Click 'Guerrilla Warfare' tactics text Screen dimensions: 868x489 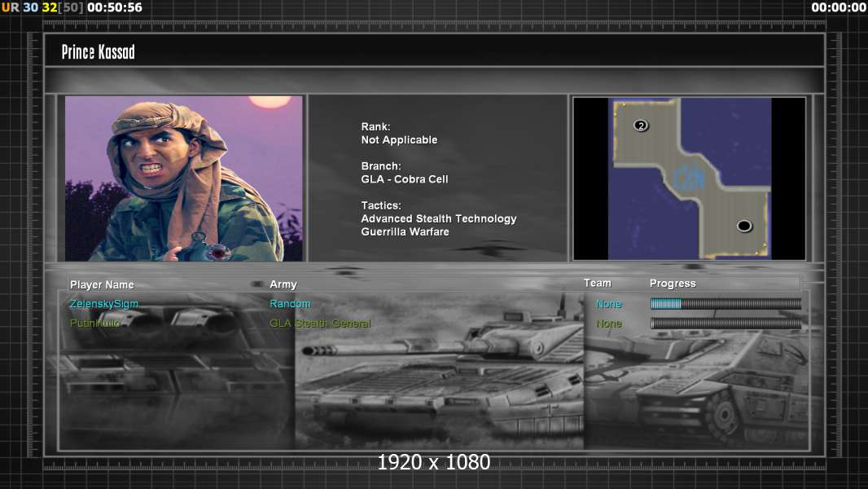click(406, 232)
